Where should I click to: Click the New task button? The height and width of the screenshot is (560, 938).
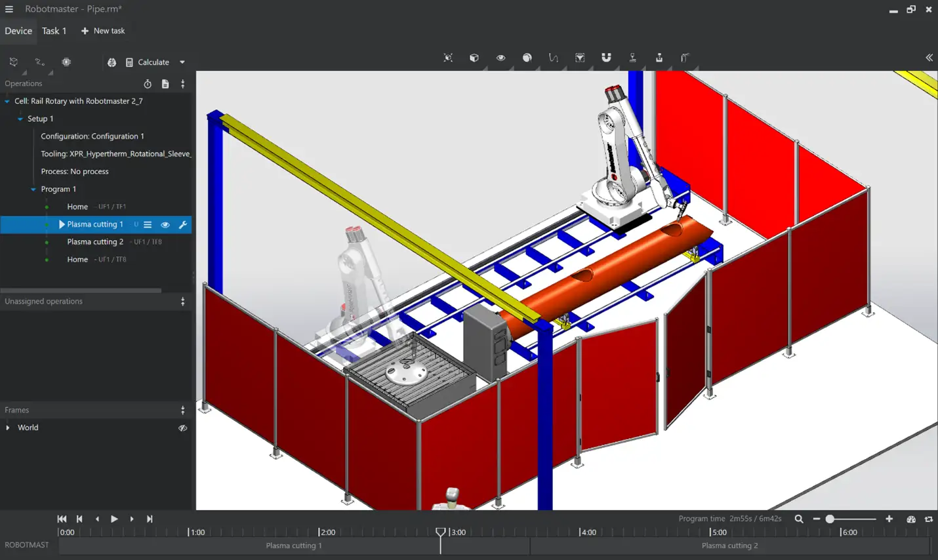(103, 31)
